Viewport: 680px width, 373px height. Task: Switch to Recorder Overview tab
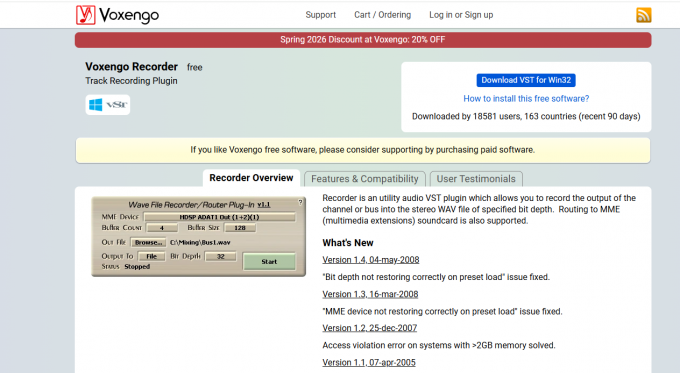(251, 178)
